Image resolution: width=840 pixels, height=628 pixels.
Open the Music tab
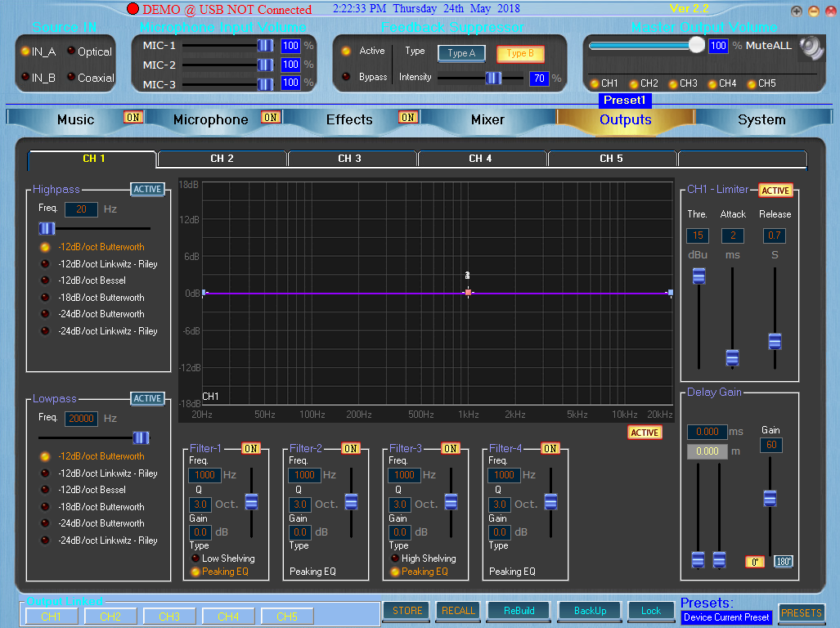[75, 119]
